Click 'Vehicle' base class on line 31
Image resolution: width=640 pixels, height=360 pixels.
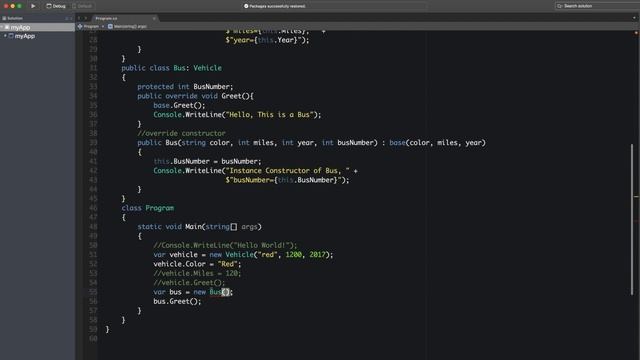pos(207,68)
